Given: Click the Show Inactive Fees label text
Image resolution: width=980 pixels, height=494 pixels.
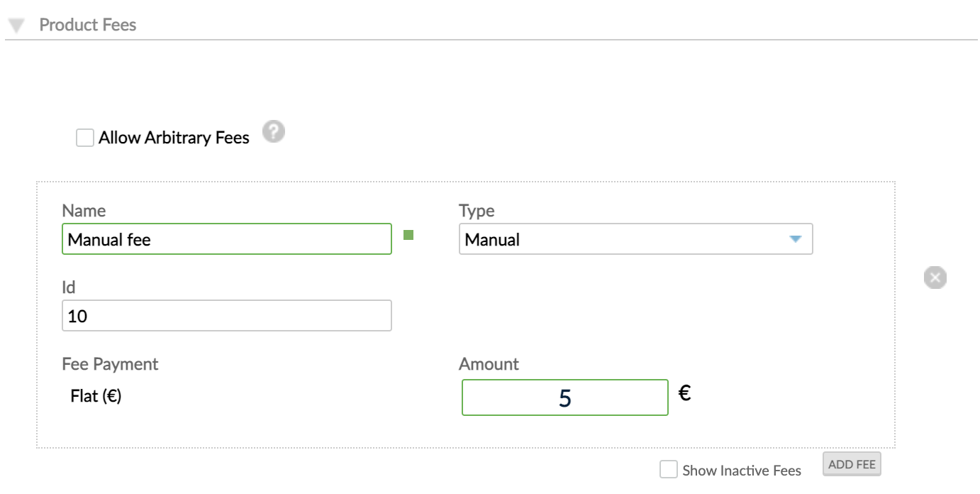Looking at the screenshot, I should click(x=740, y=470).
